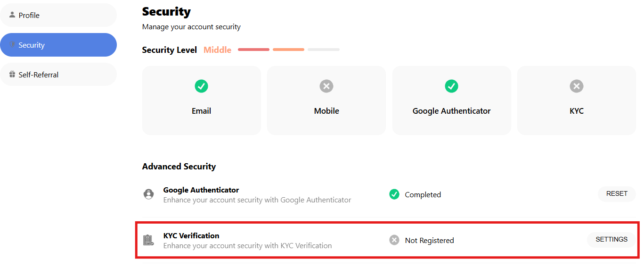Screen dimensions: 644x268
Task: Click the red security level bar segment
Action: 253,50
